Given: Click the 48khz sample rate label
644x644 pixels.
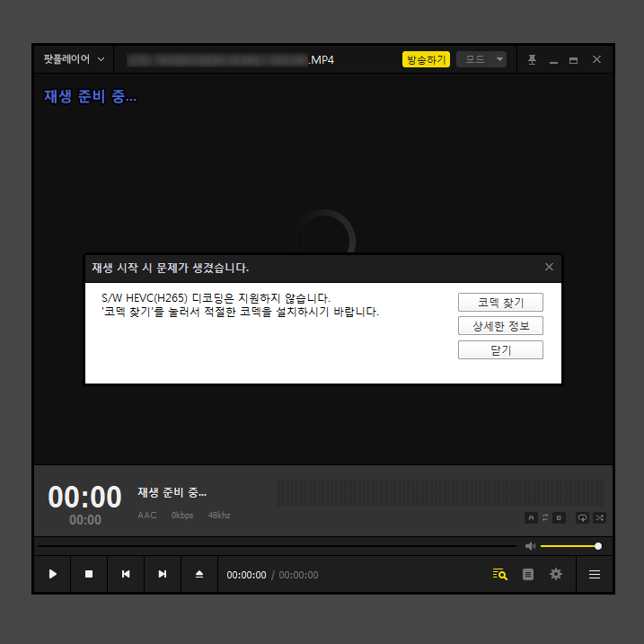Looking at the screenshot, I should pyautogui.click(x=219, y=515).
